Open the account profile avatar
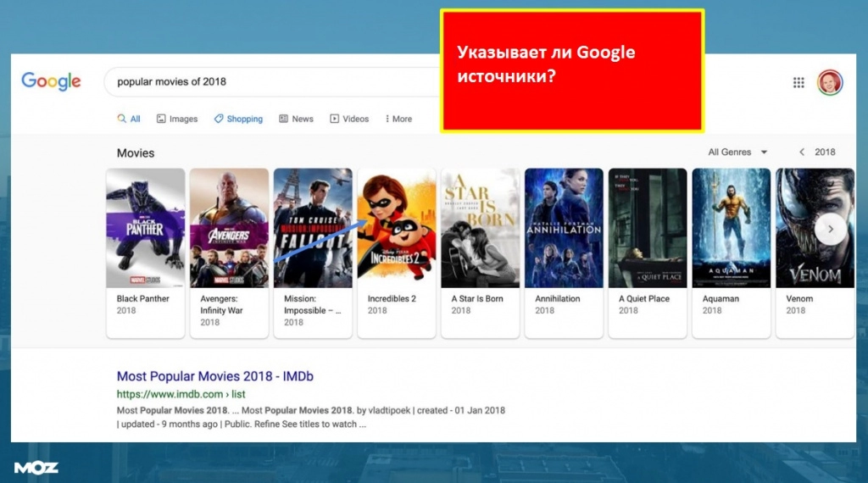868x483 pixels. tap(830, 82)
